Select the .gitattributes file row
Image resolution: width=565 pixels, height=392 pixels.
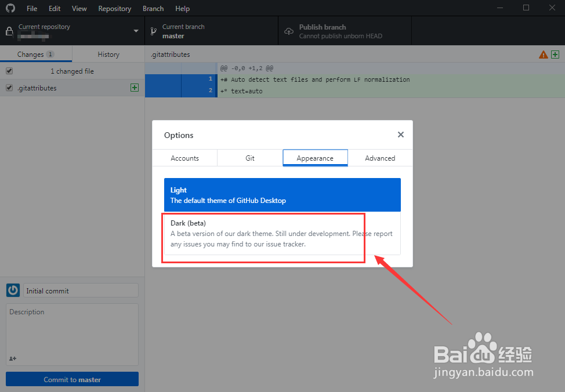pyautogui.click(x=72, y=88)
